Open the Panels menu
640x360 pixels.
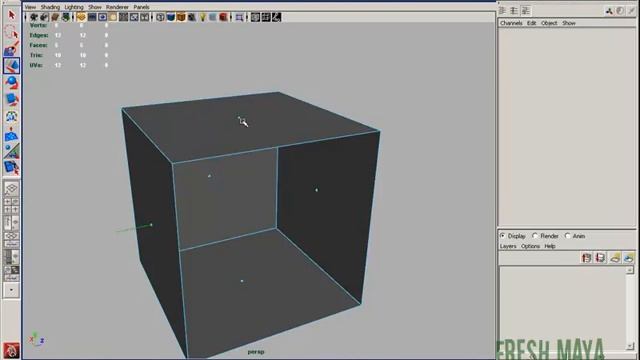pos(141,7)
